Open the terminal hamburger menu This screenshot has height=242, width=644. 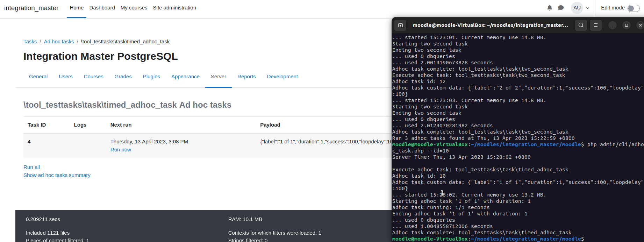point(596,25)
